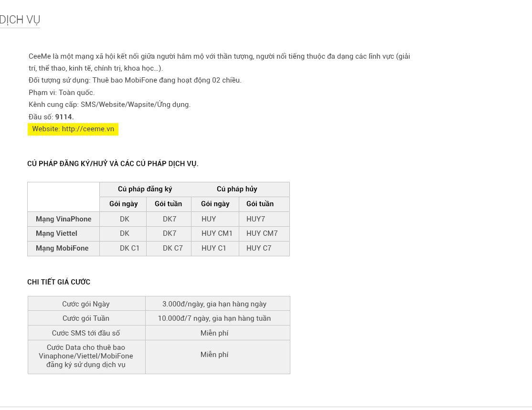
Task: Click the VinaPhone DK cell
Action: tap(123, 219)
